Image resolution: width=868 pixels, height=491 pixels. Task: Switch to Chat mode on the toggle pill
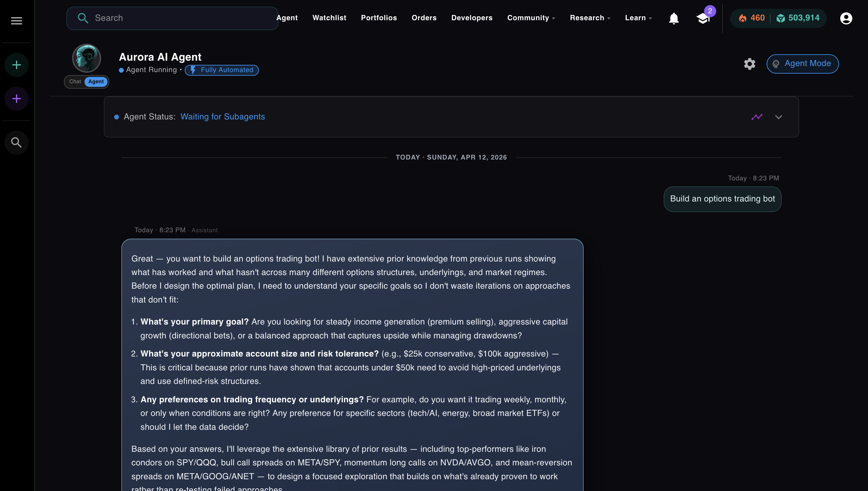[75, 82]
